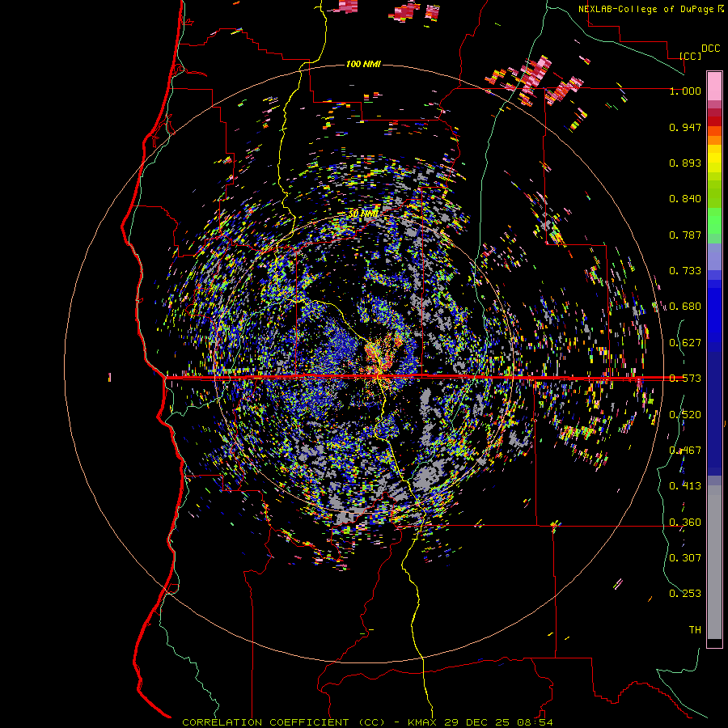Click the 1.000 value on the color scale
728x728 pixels.
pyautogui.click(x=685, y=91)
